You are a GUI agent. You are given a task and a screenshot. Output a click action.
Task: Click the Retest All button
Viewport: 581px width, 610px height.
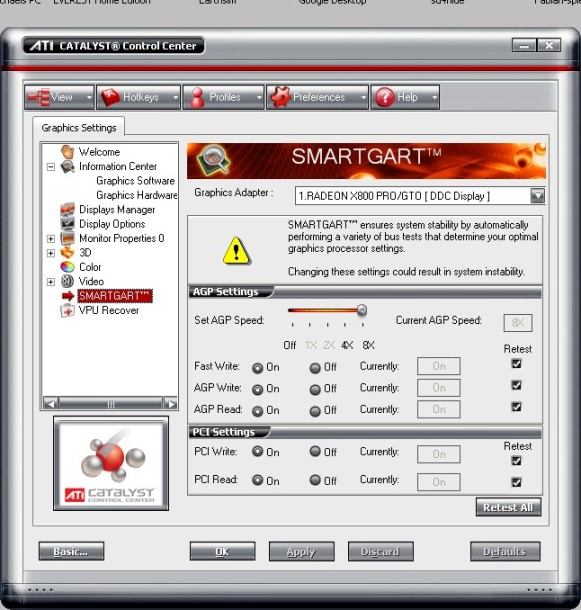tap(508, 507)
